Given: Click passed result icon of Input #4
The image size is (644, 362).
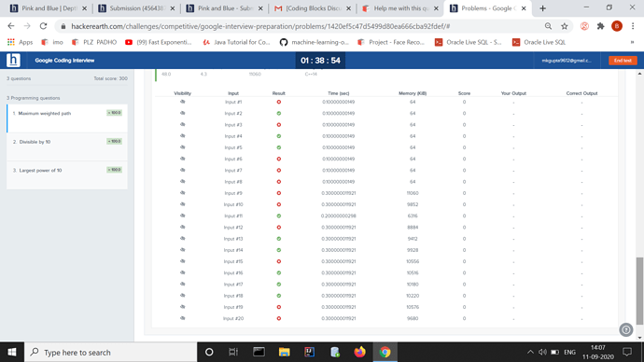Looking at the screenshot, I should tap(278, 136).
